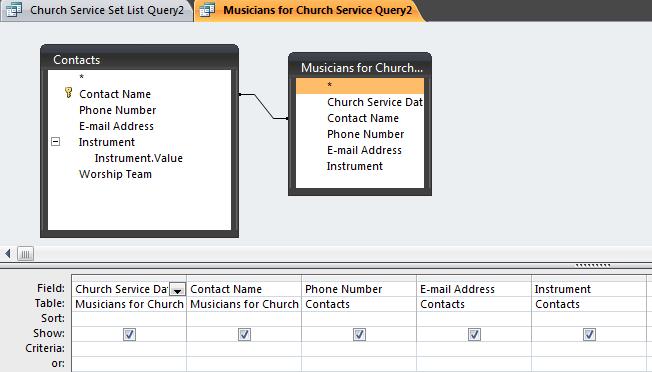Screen dimensions: 652x372
Task: Click Table cell under Church Service Date column
Action: (129, 304)
